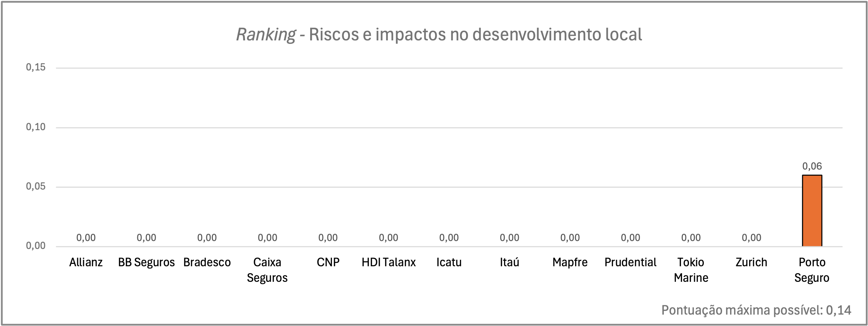Click the Zurich axis label
Screen dimensions: 868x326
(x=751, y=262)
